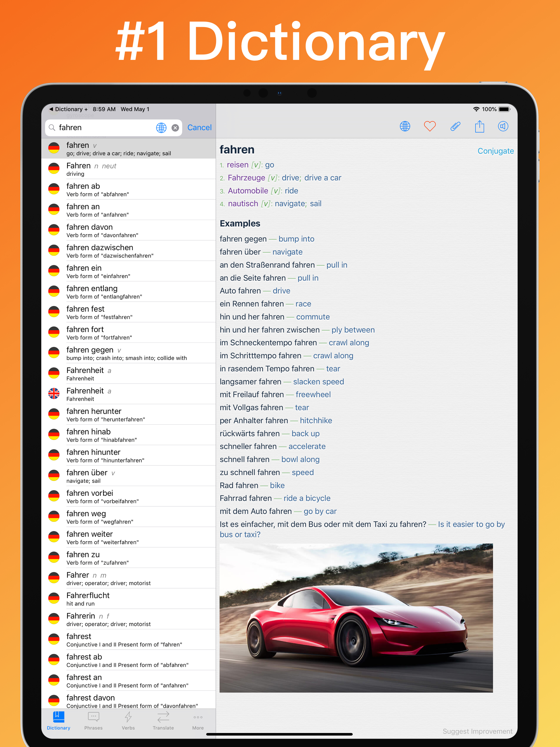Click "accelerate" example translation
This screenshot has width=560, height=747.
(x=307, y=447)
